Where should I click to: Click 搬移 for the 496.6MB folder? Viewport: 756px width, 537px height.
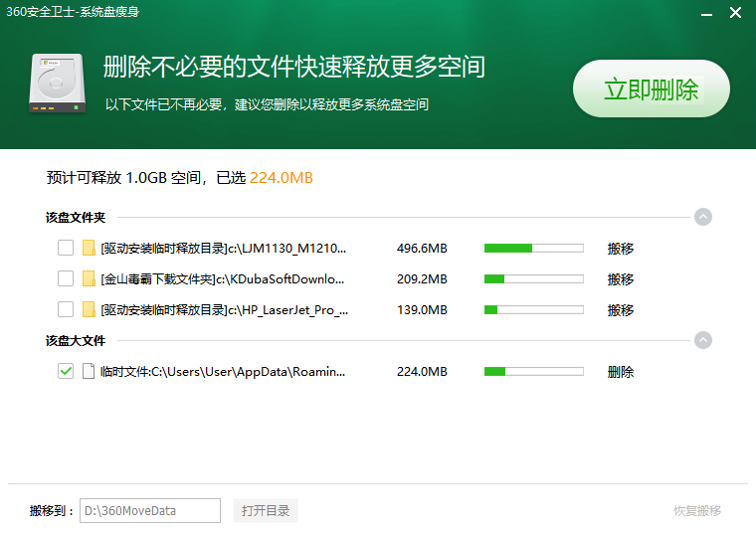pos(621,249)
